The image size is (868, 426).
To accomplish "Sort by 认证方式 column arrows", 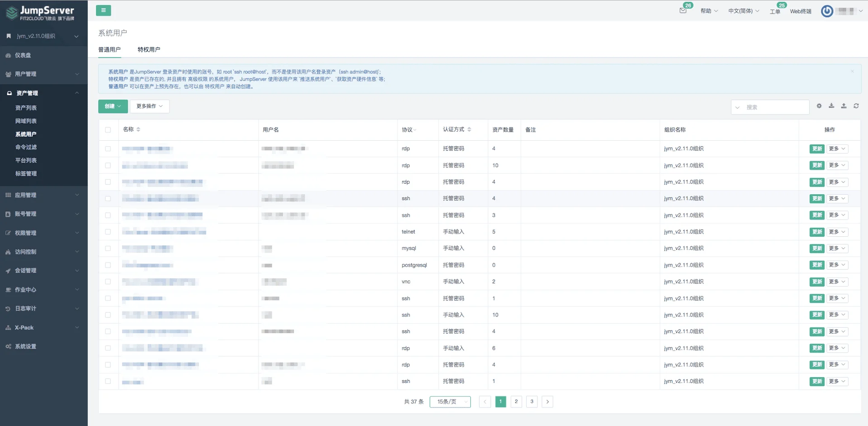I will tap(469, 129).
